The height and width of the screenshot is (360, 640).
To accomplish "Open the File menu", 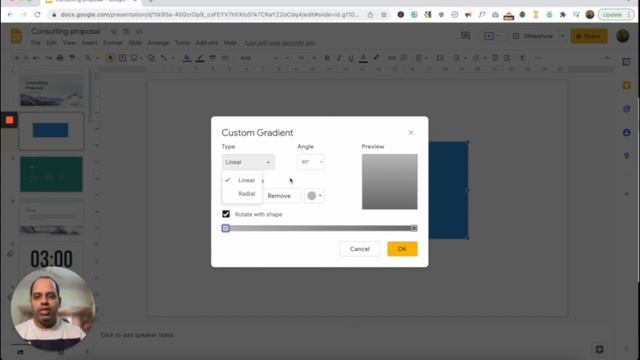I will (36, 43).
